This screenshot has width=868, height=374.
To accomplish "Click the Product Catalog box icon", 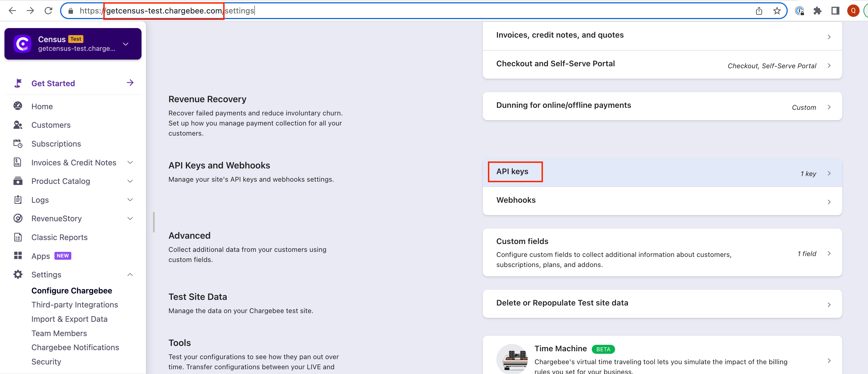I will (x=18, y=181).
